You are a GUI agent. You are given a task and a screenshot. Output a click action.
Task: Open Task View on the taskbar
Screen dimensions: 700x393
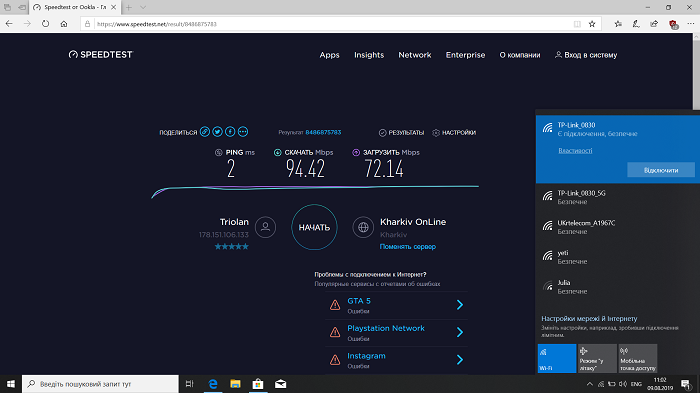click(189, 384)
